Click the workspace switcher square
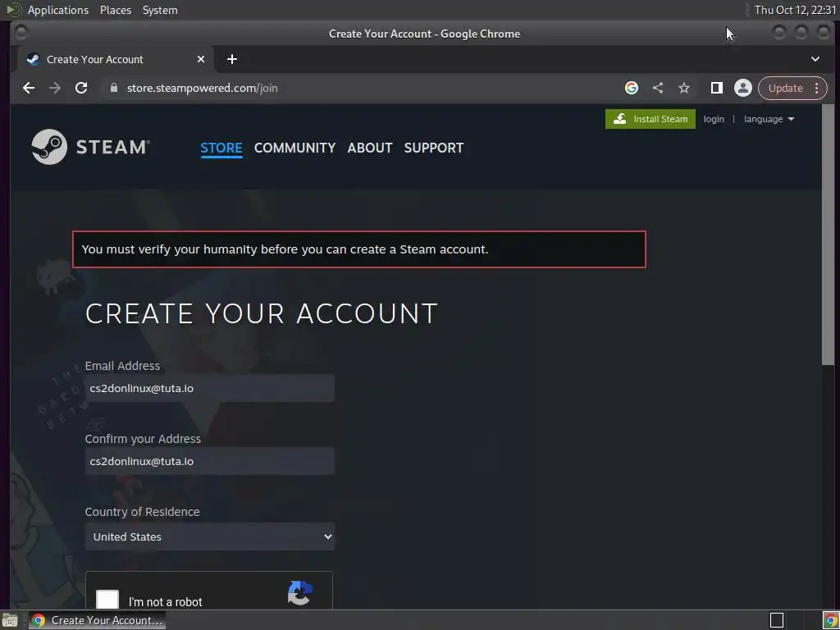Viewport: 840px width, 630px height. tap(777, 620)
